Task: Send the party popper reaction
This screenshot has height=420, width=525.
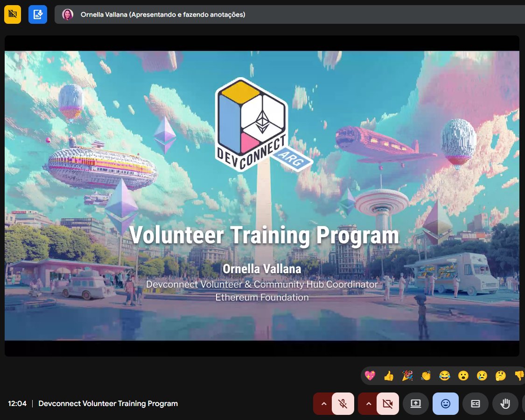Action: tap(407, 376)
